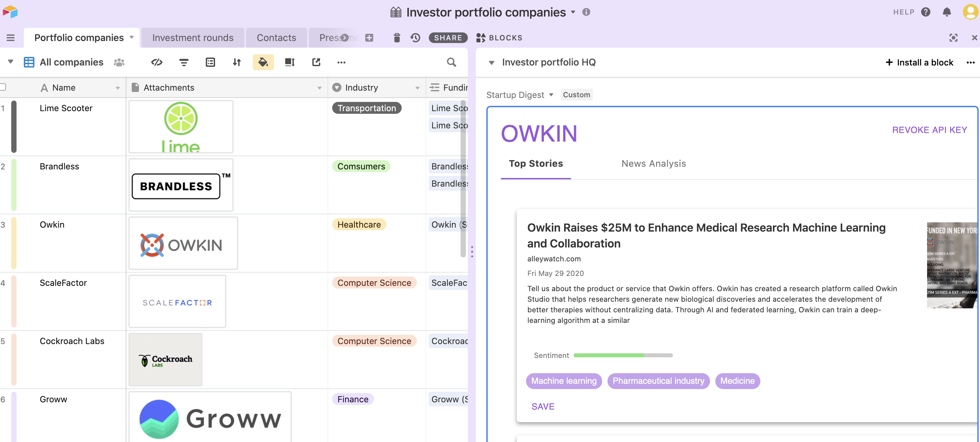Open the filter records tool
This screenshot has height=442, width=980.
pyautogui.click(x=184, y=62)
